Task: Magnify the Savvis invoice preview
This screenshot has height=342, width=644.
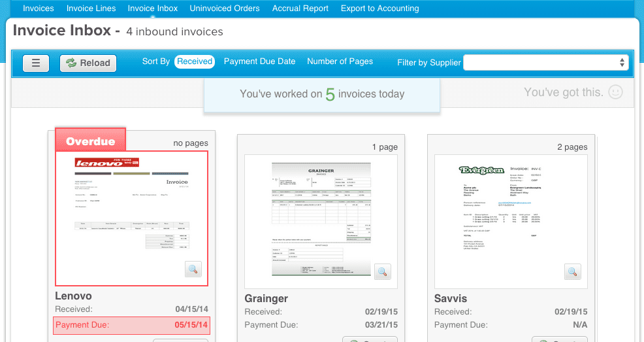Action: click(x=573, y=272)
